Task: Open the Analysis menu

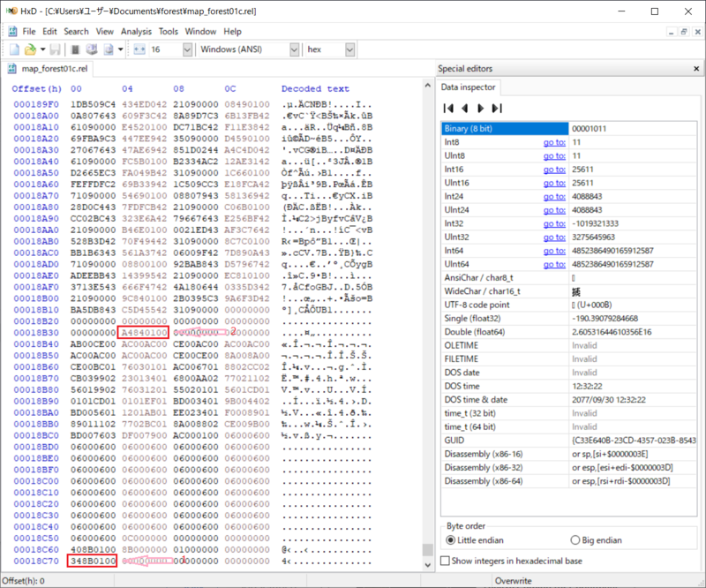Action: point(136,32)
